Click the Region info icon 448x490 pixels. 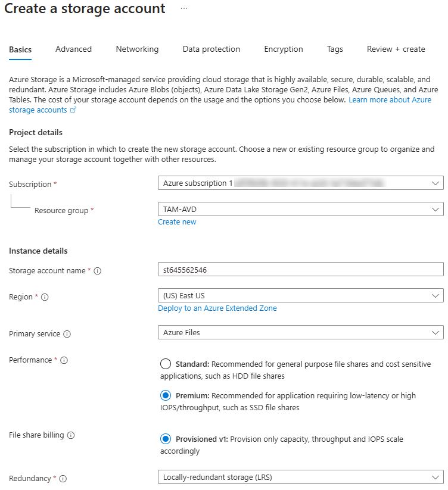pyautogui.click(x=45, y=297)
